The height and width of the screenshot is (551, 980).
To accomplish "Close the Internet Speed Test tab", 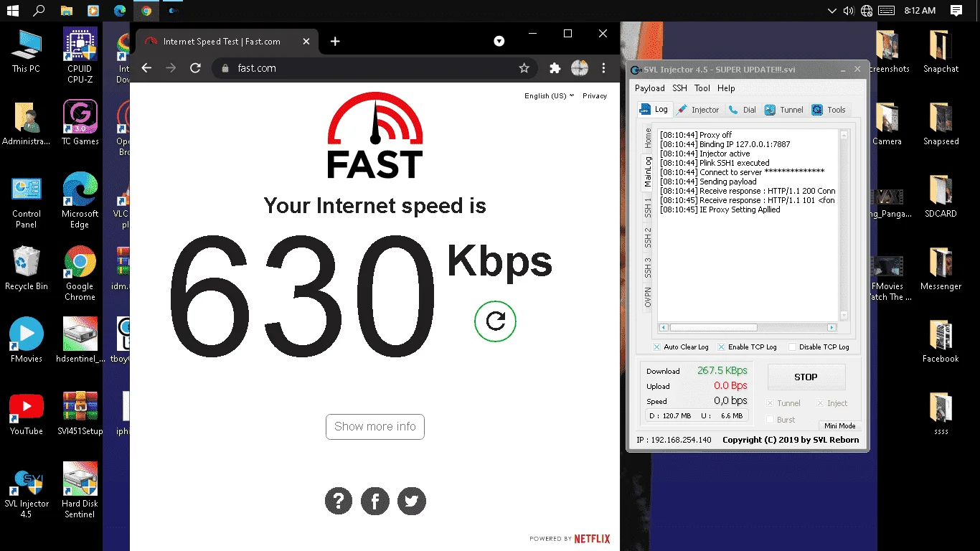I will pyautogui.click(x=306, y=42).
